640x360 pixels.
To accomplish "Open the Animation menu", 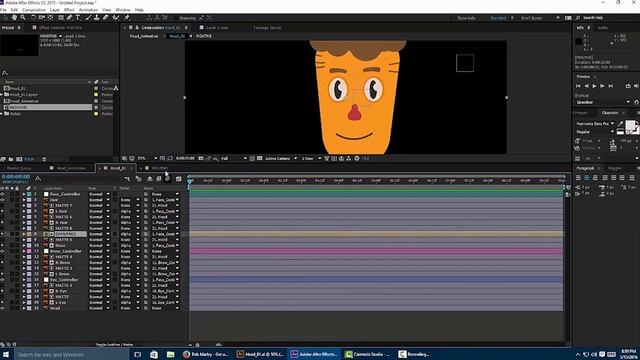I will coord(88,9).
